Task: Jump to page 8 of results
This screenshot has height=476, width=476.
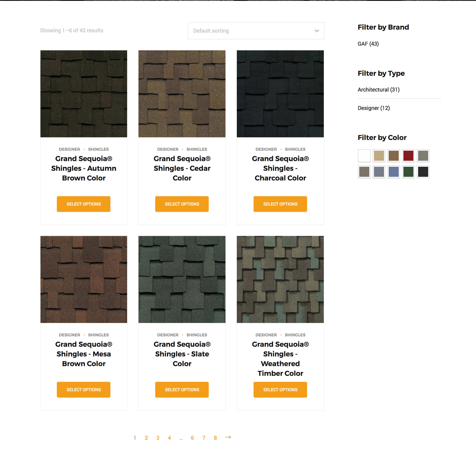Action: click(x=215, y=438)
